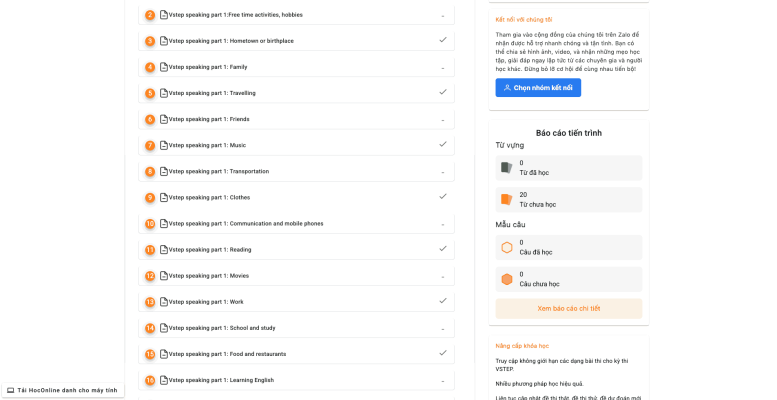Image resolution: width=777 pixels, height=400 pixels.
Task: Click the checkmark on Travelling row
Action: [443, 92]
